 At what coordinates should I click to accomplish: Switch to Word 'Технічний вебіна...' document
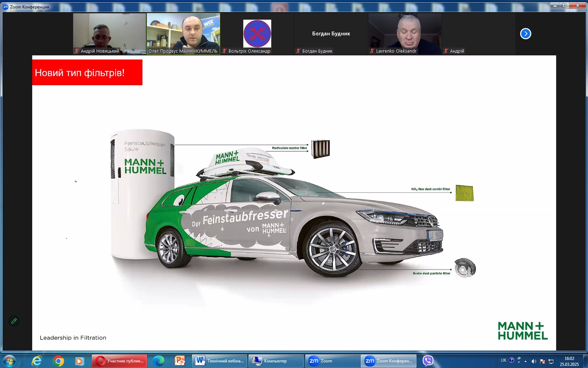click(x=219, y=361)
